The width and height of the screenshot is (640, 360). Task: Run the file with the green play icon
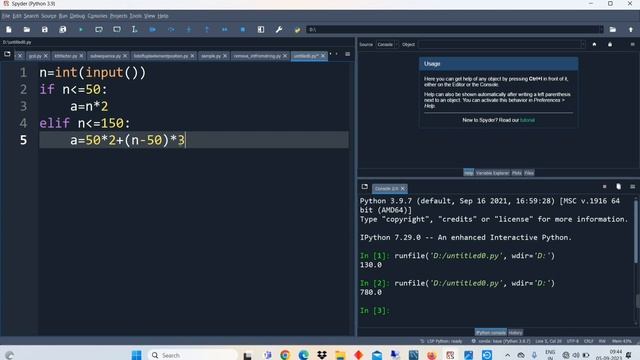[x=81, y=29]
